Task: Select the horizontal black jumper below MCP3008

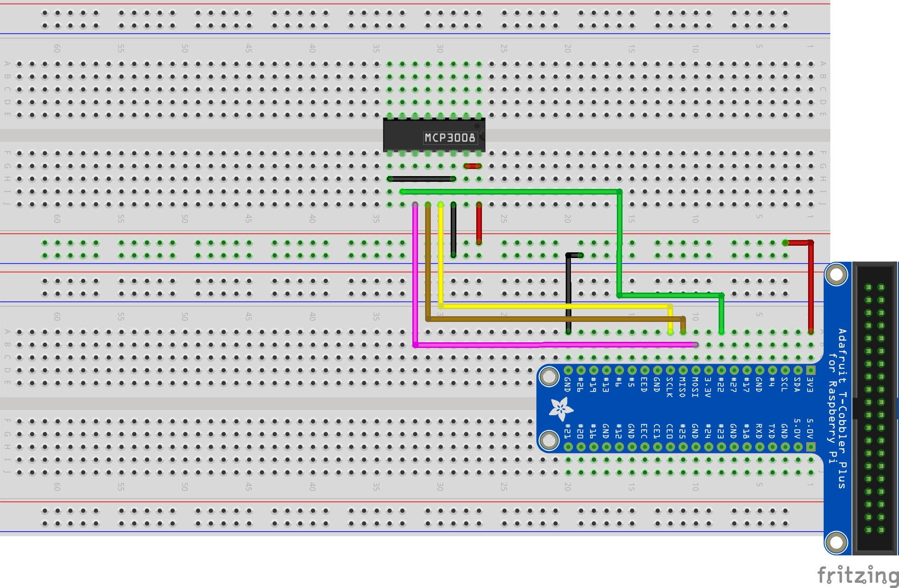Action: [x=421, y=179]
